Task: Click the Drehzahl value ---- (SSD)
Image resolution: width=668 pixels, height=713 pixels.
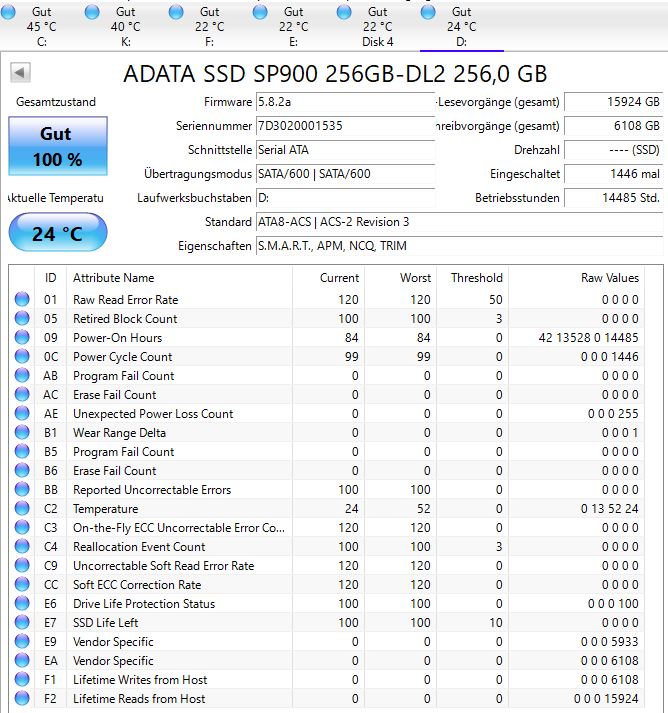Action: 613,150
